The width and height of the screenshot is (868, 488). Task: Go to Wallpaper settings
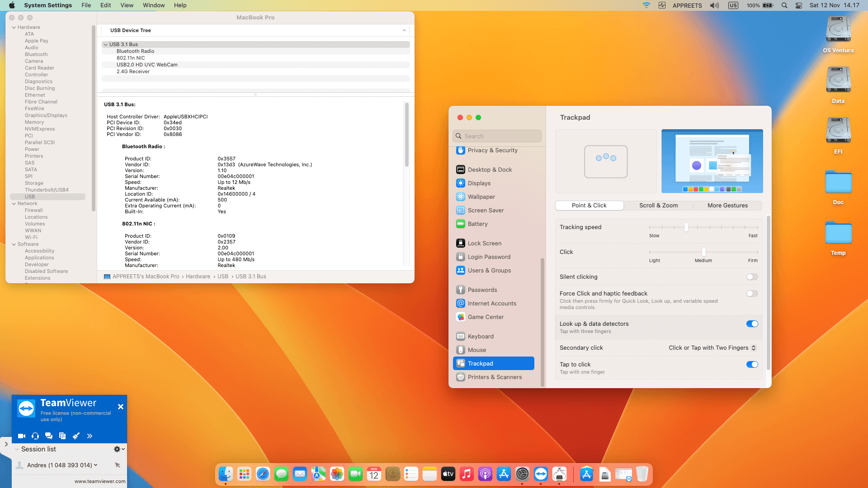tap(494, 197)
